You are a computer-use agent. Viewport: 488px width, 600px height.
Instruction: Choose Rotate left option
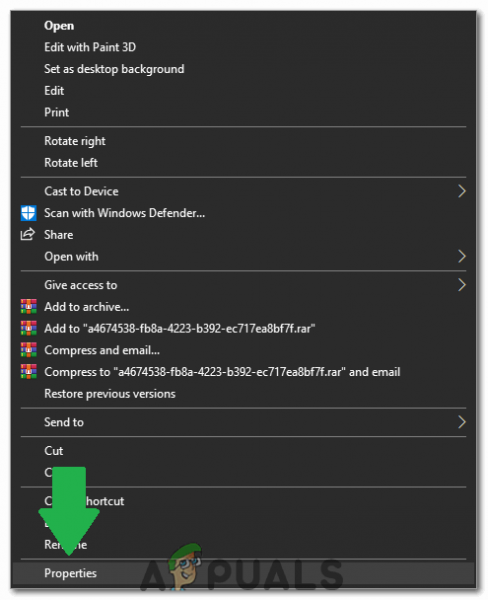(71, 163)
